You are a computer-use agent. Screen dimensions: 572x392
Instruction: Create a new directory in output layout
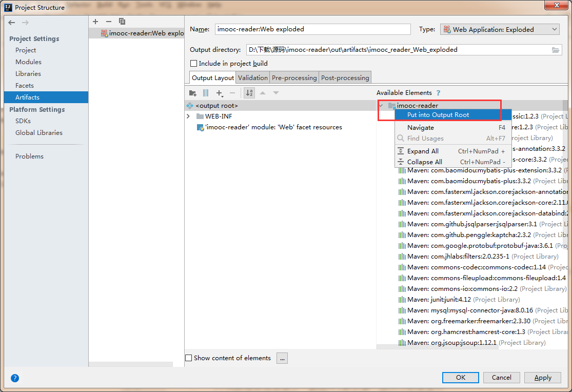point(193,93)
